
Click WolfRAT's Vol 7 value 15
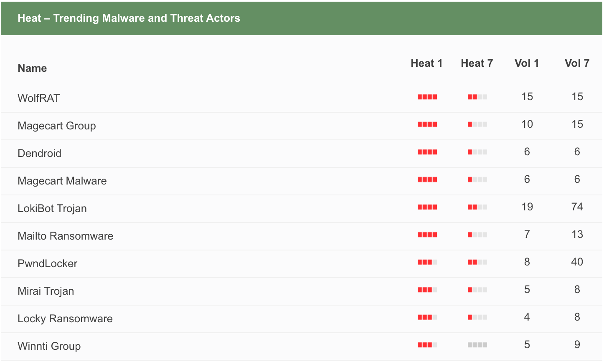577,96
